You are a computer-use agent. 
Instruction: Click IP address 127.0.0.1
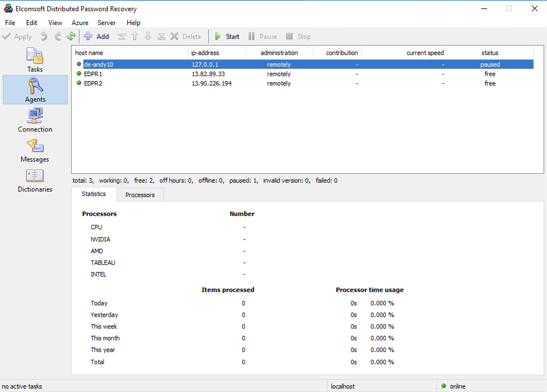pos(205,64)
